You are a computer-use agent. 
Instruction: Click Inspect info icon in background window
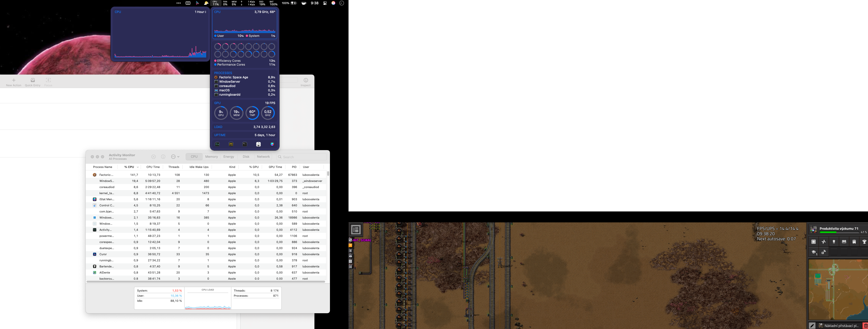click(306, 80)
